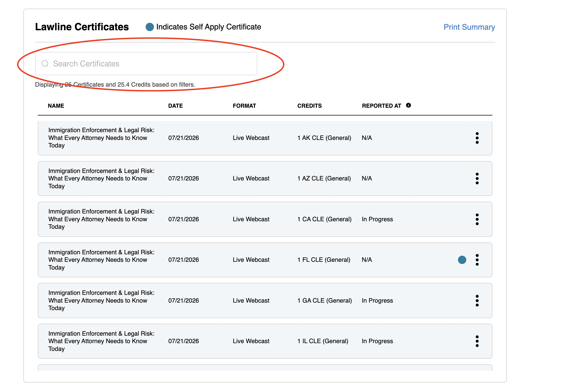Click the self-apply dot on the FL CLE row
This screenshot has height=392, width=583.
pyautogui.click(x=462, y=260)
